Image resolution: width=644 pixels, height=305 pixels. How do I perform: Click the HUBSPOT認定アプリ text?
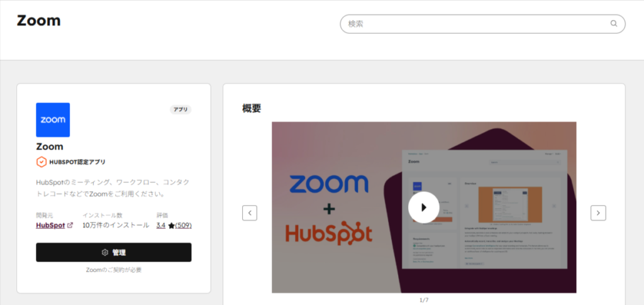[x=77, y=162]
